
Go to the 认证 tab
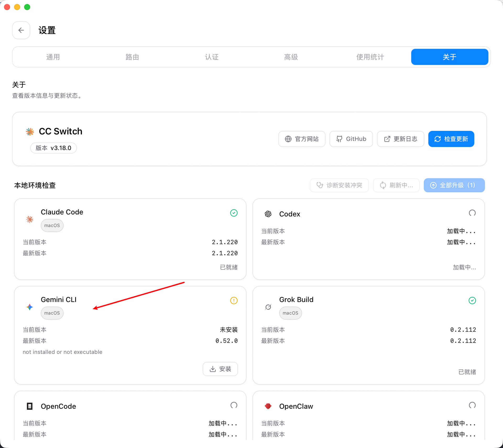point(212,57)
